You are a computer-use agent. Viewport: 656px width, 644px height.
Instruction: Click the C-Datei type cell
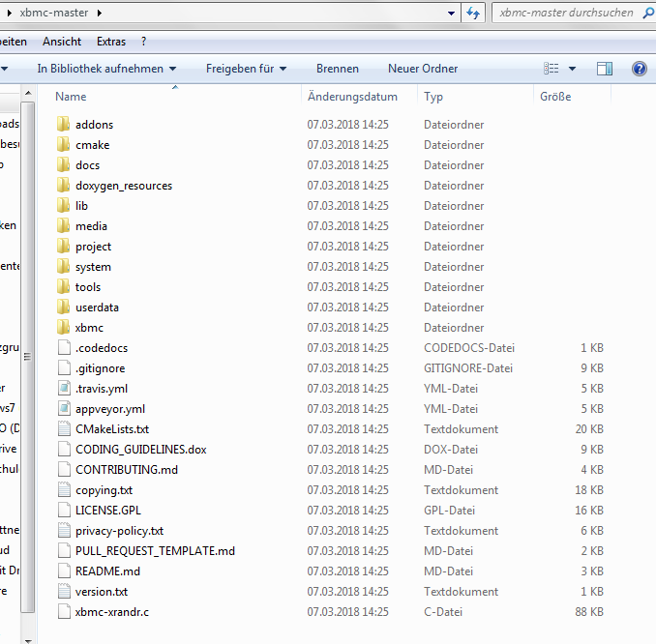(443, 612)
